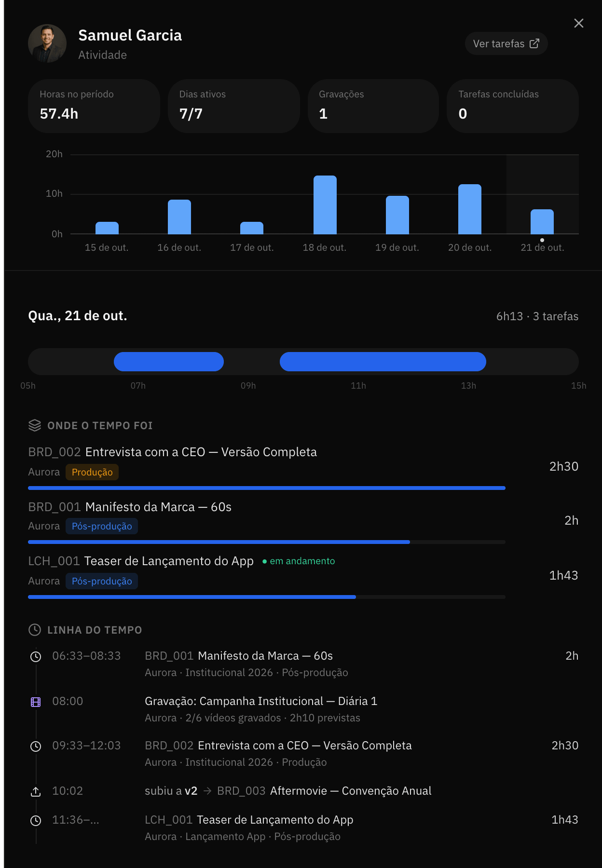Click the BRD_001 Manifesto progress bar
This screenshot has width=602, height=868.
(x=267, y=542)
